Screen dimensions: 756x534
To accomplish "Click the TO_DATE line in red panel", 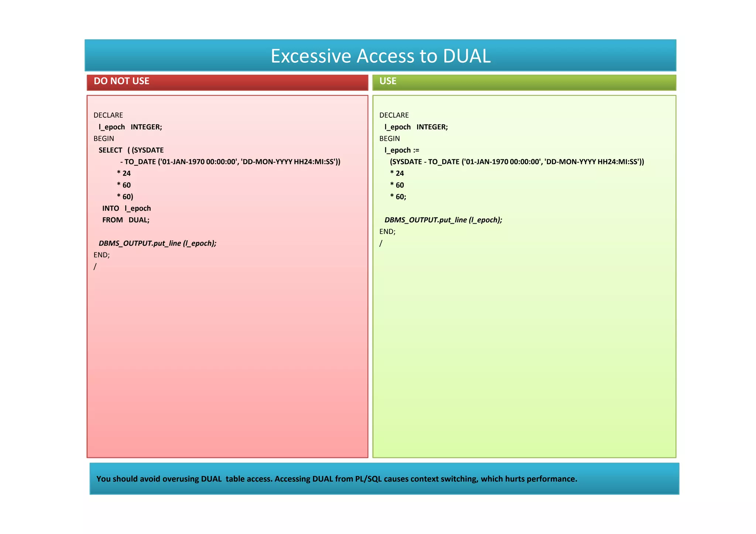I will tap(230, 162).
